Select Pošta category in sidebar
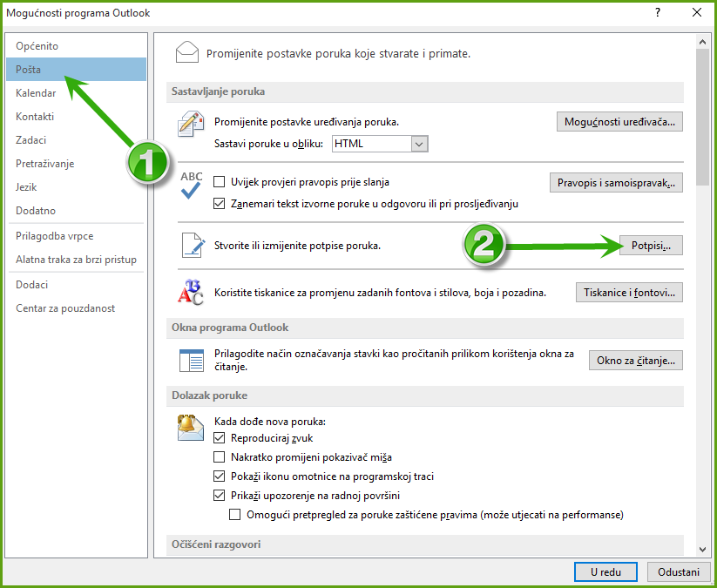Screen dimensions: 717x588 77,70
